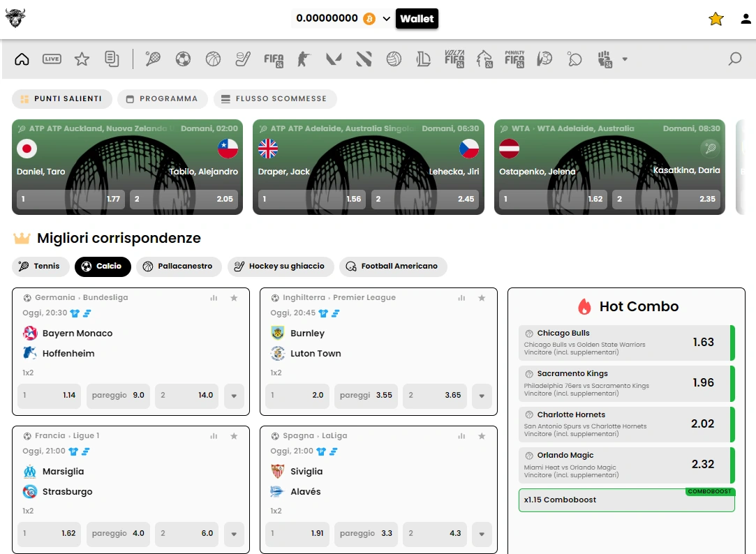This screenshot has width=756, height=554.
Task: Toggle favorite star on Marsiglia match
Action: tap(234, 437)
